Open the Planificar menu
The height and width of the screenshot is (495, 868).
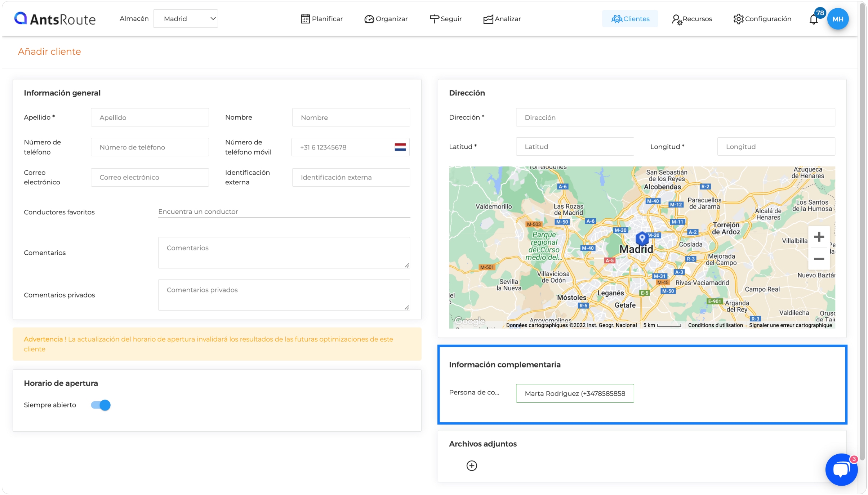(x=322, y=19)
